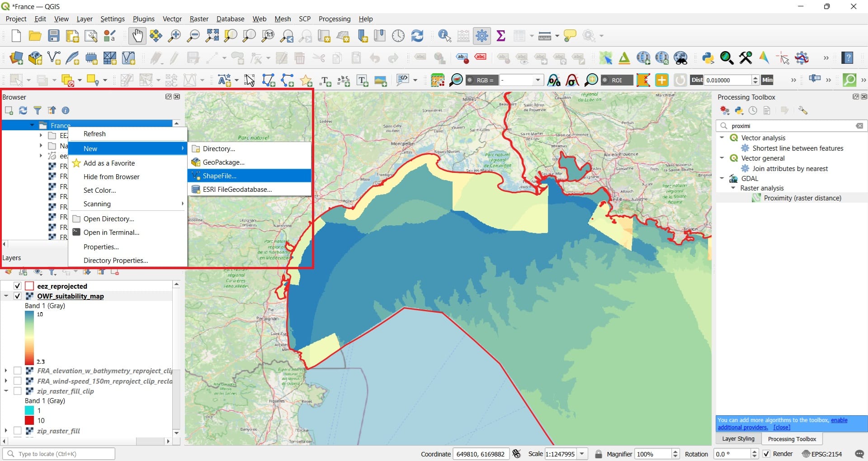868x461 pixels.
Task: Click Open in Terminal... menu entry
Action: [x=128, y=232]
